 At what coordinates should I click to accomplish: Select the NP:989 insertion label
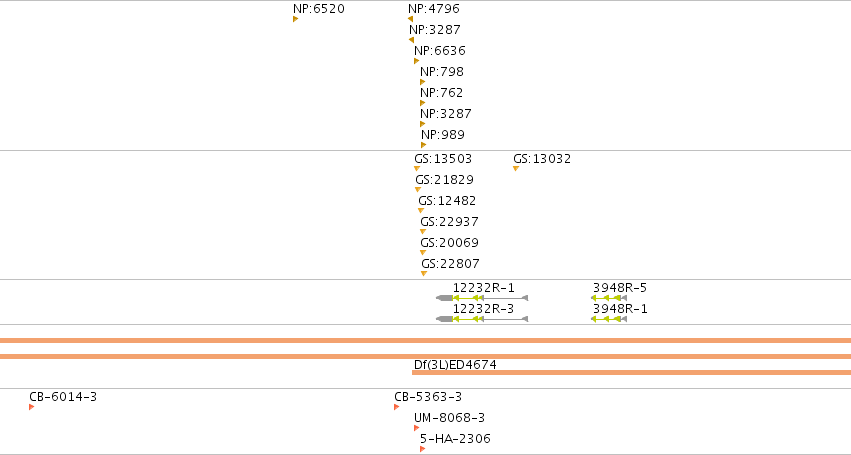click(443, 135)
